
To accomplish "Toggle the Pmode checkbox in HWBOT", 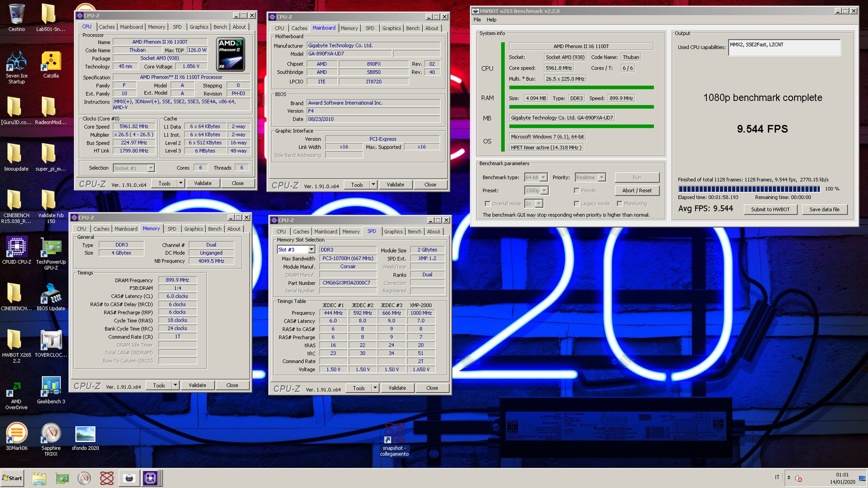I will click(x=576, y=191).
